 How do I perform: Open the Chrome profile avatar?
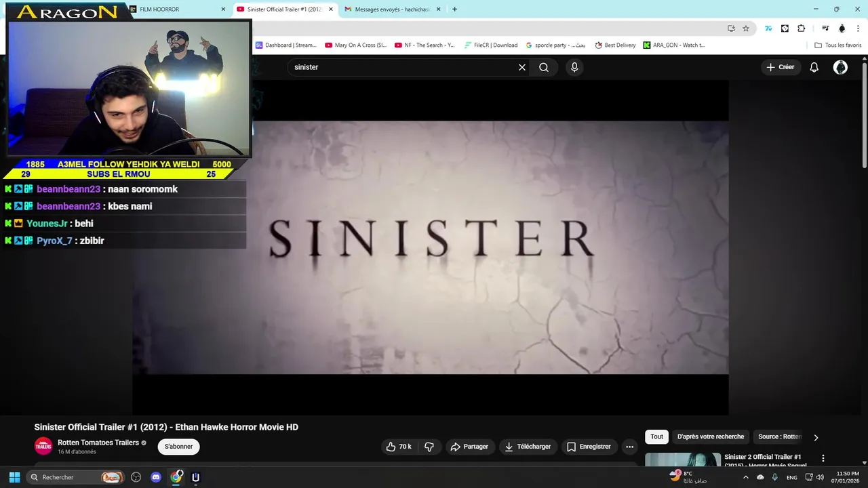pos(842,28)
